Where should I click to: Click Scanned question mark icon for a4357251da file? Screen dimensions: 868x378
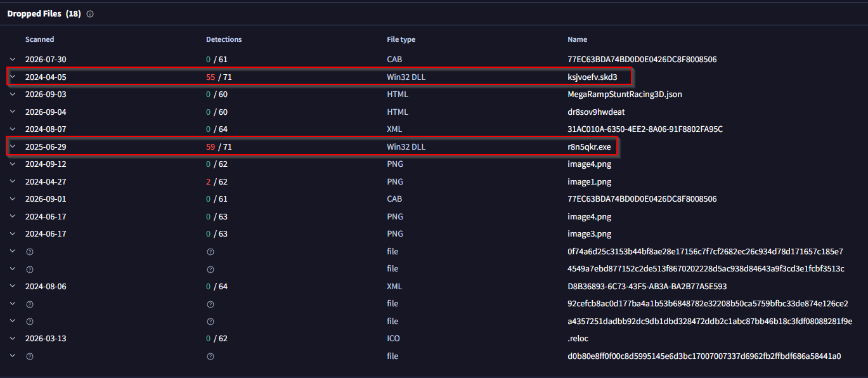point(29,322)
